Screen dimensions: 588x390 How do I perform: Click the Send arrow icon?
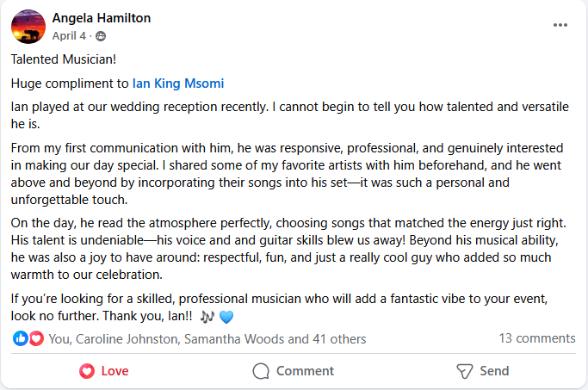tap(464, 371)
